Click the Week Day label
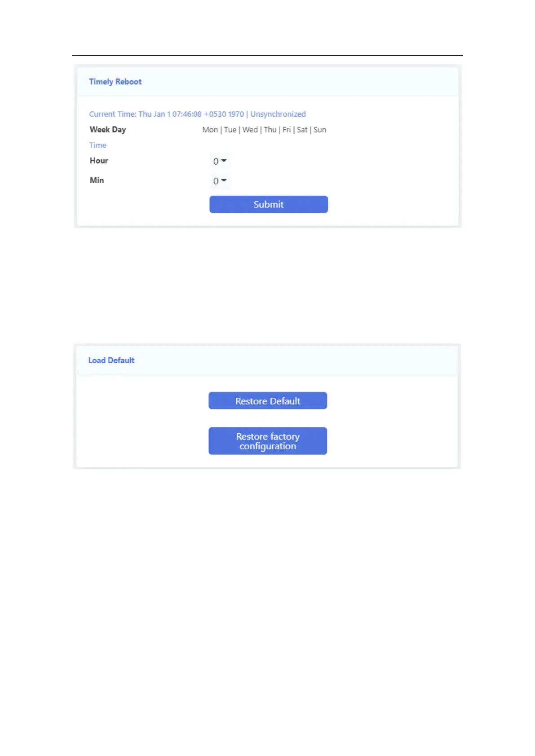Image resolution: width=535 pixels, height=756 pixels. 108,130
